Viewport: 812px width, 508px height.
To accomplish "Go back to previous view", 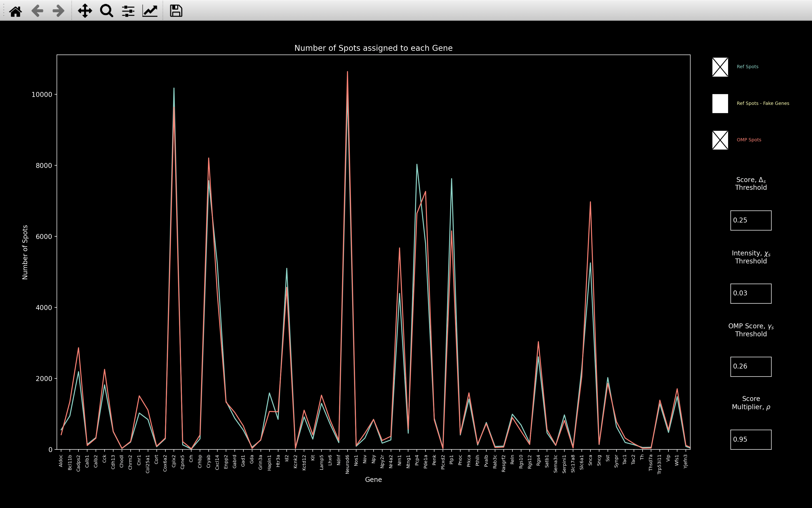I will 37,11.
